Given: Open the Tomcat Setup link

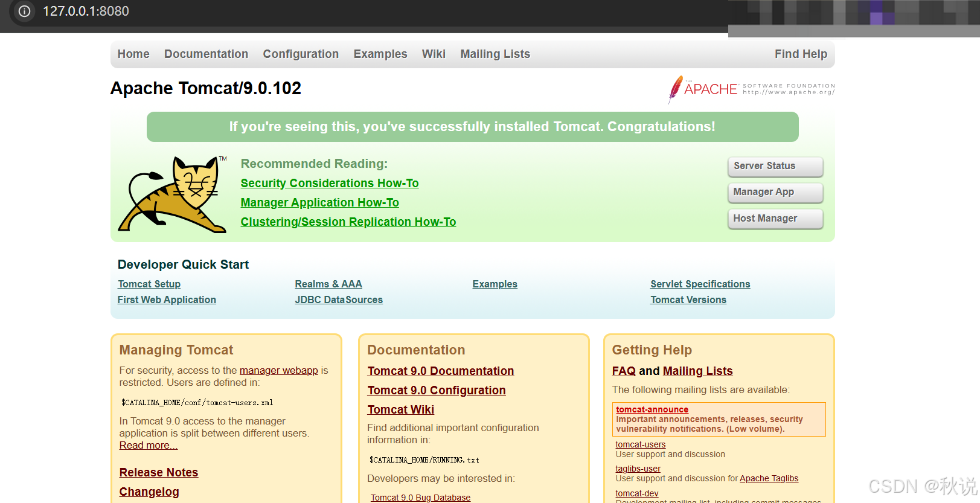Looking at the screenshot, I should pyautogui.click(x=149, y=284).
